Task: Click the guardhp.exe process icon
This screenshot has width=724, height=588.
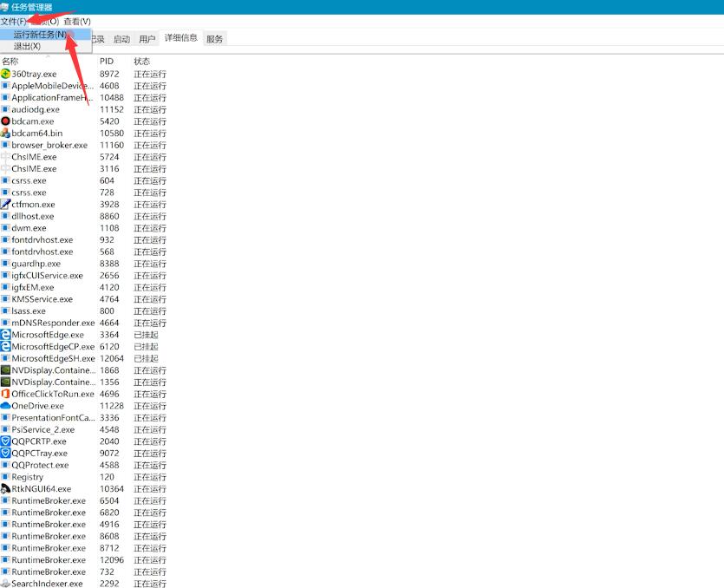Action: [5, 264]
